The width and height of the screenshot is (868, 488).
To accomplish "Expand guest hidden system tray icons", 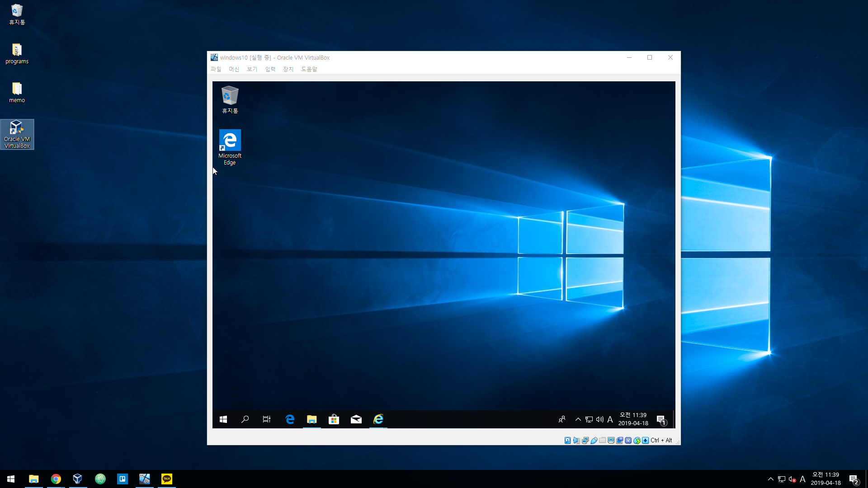I will click(x=578, y=419).
